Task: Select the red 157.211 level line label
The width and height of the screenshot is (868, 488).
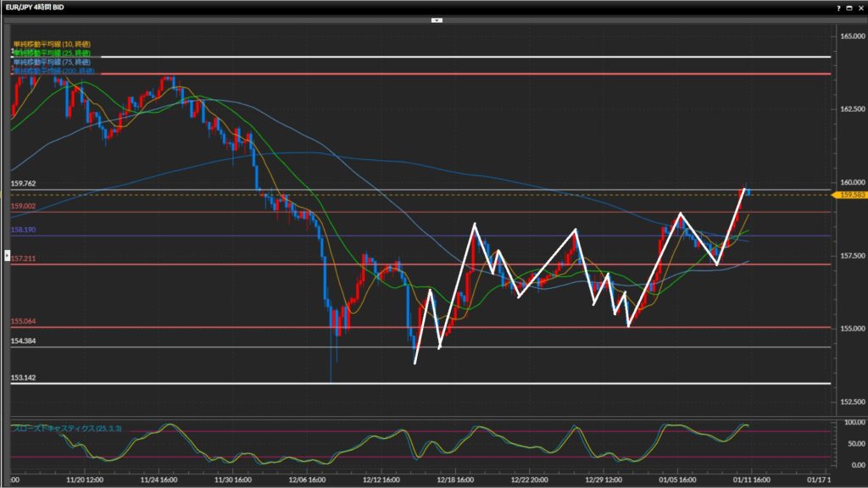Action: pos(23,258)
